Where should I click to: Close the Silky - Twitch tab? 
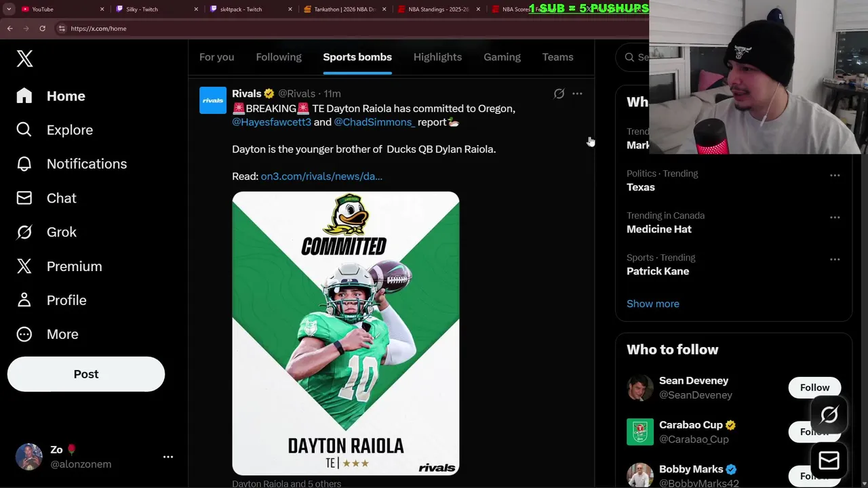197,9
